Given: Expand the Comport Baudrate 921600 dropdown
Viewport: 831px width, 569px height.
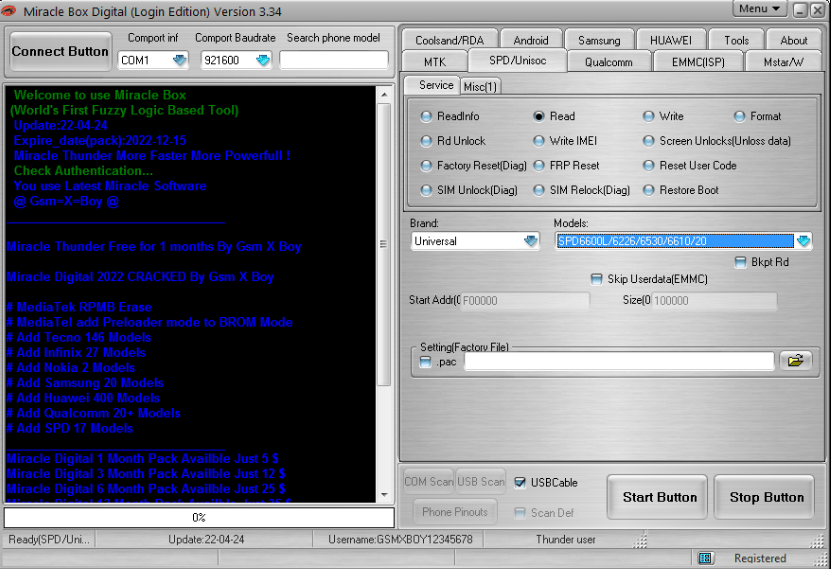Looking at the screenshot, I should pos(263,60).
